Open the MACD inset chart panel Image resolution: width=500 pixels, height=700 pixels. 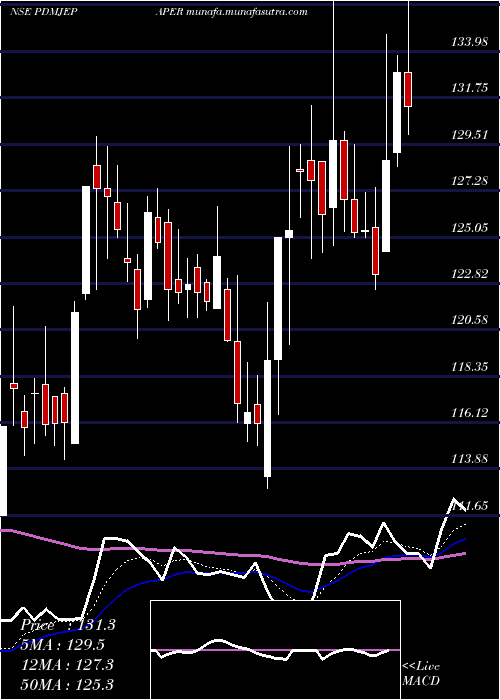click(275, 650)
